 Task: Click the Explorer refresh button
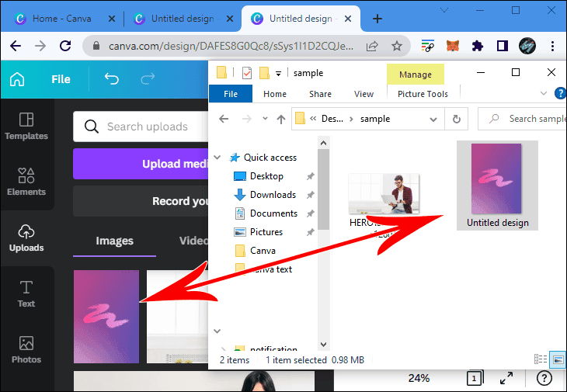(457, 120)
